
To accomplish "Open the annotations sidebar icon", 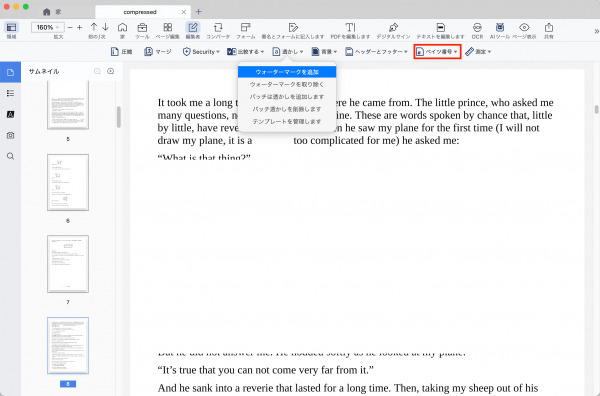I will (x=10, y=114).
